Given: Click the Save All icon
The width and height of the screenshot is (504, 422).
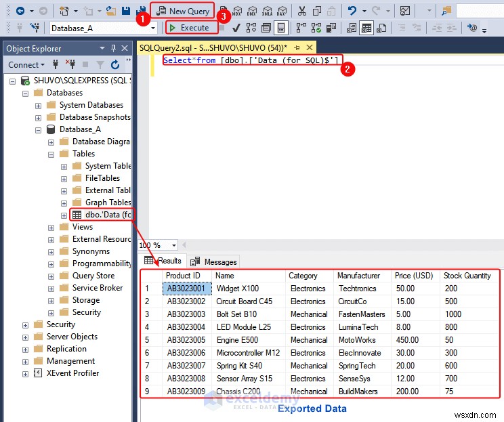Looking at the screenshot, I should tap(141, 9).
